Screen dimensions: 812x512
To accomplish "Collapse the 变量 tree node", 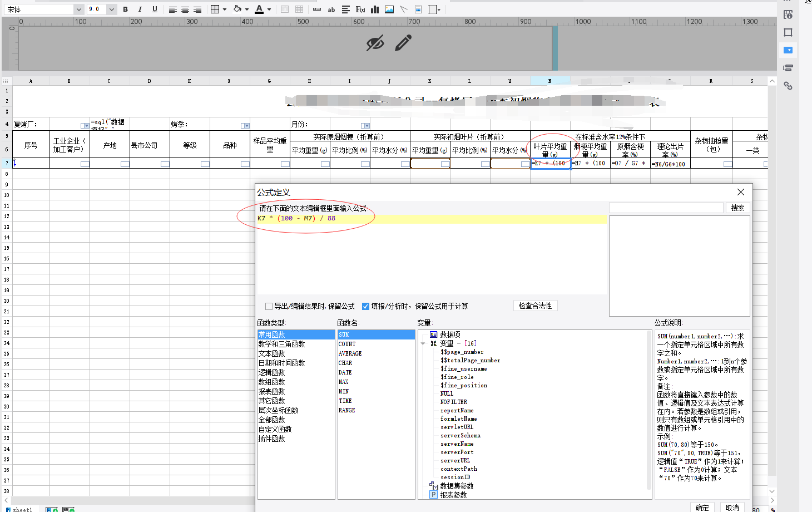I will (x=423, y=343).
